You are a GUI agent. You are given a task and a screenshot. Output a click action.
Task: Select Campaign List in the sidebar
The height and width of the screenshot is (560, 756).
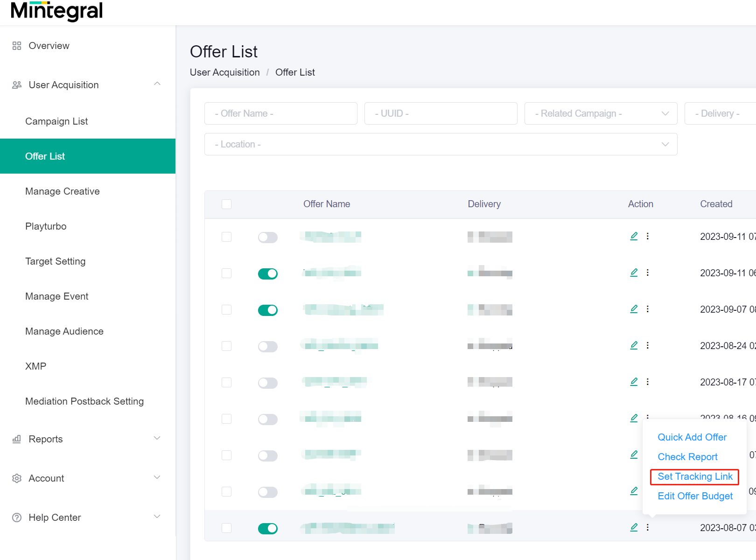(x=56, y=121)
